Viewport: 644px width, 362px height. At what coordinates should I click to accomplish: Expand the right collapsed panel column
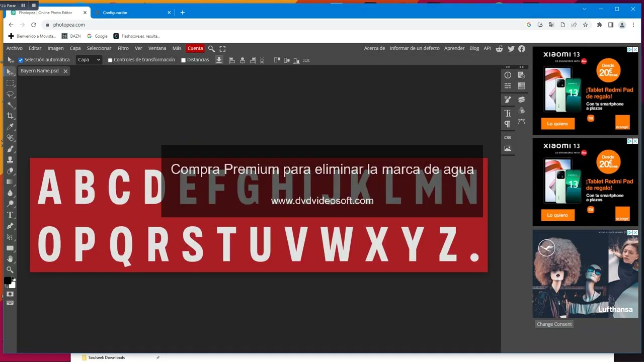tap(522, 67)
